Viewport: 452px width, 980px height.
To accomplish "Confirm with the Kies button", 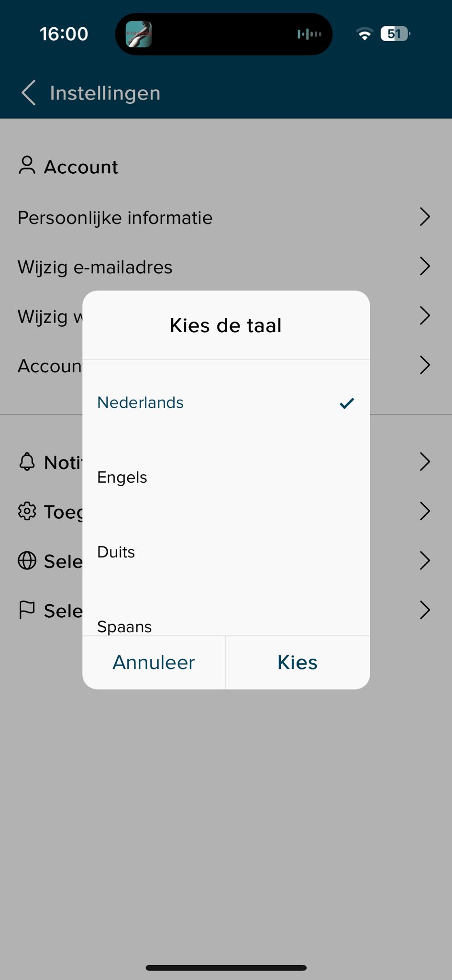I will [x=298, y=663].
